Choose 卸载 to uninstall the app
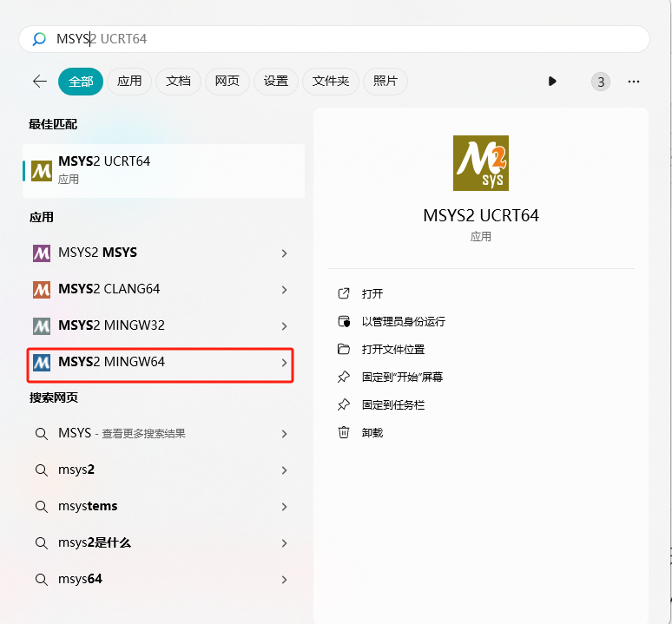Viewport: 672px width, 624px height. (x=372, y=433)
